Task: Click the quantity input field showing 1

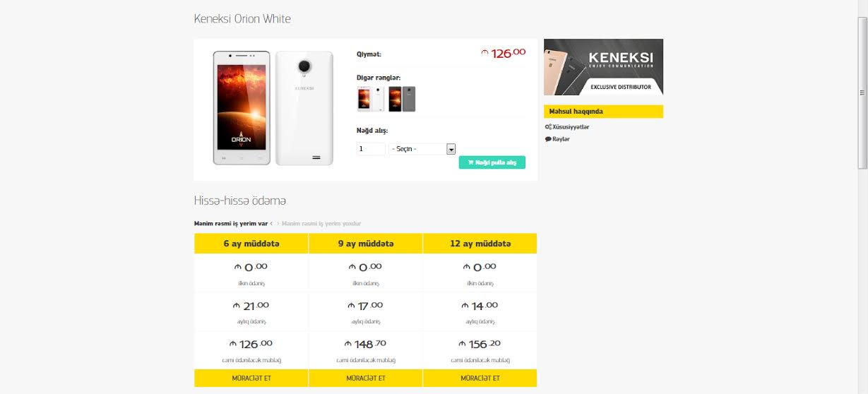Action: pyautogui.click(x=371, y=149)
